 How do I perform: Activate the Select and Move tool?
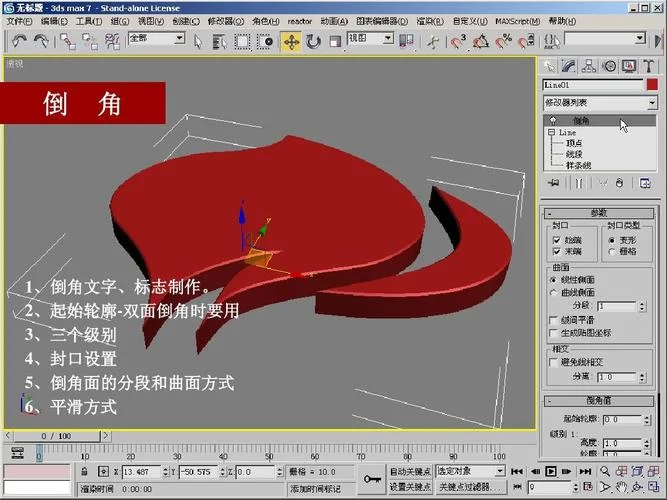pyautogui.click(x=291, y=42)
